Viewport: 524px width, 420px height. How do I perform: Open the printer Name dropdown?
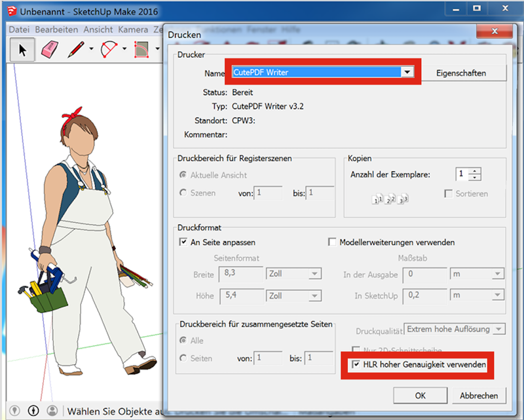409,72
